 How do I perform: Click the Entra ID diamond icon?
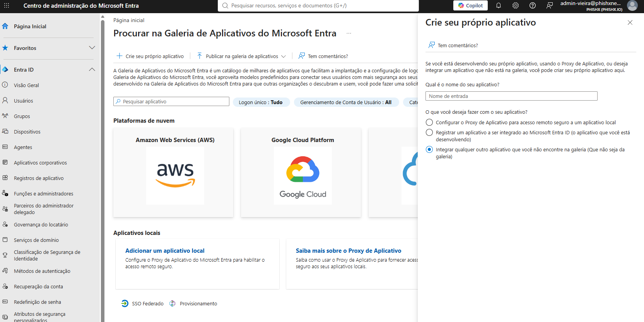pos(5,70)
